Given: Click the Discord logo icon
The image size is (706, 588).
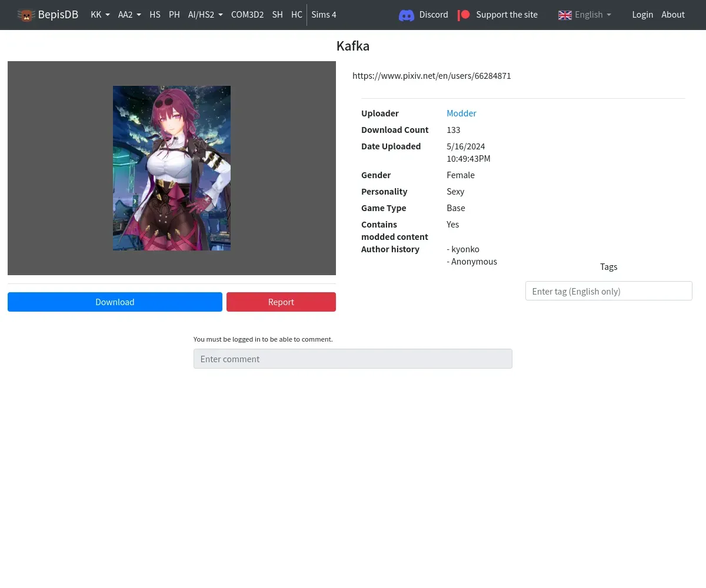Looking at the screenshot, I should coord(407,15).
